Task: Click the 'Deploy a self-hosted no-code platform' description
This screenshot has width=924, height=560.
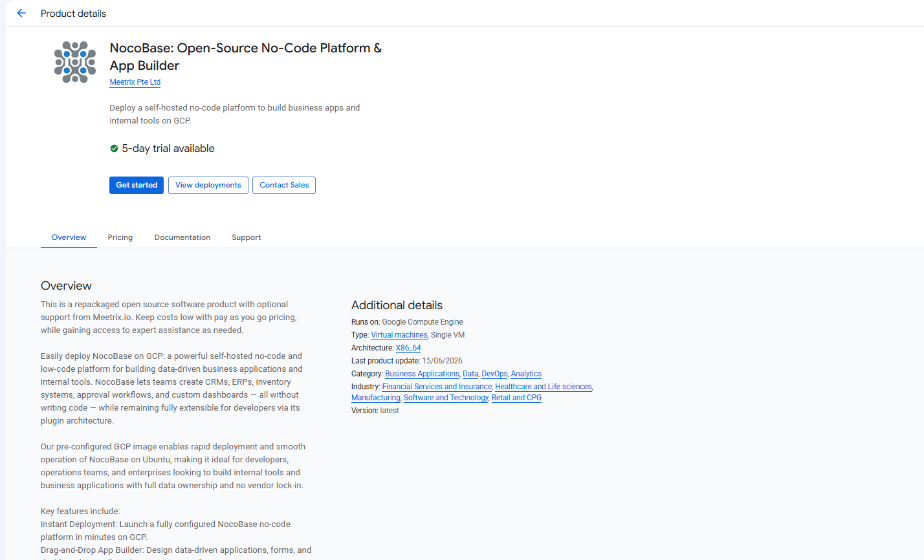Action: click(235, 114)
